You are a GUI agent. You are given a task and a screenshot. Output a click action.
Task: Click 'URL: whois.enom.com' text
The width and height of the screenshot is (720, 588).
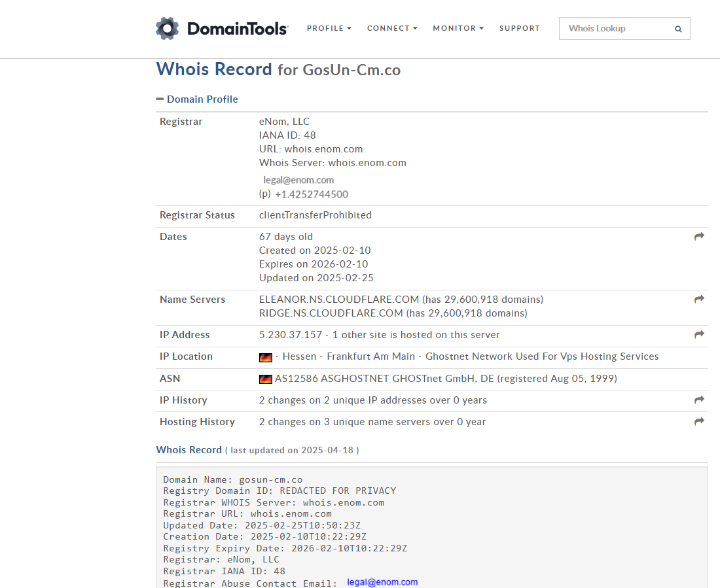point(311,148)
